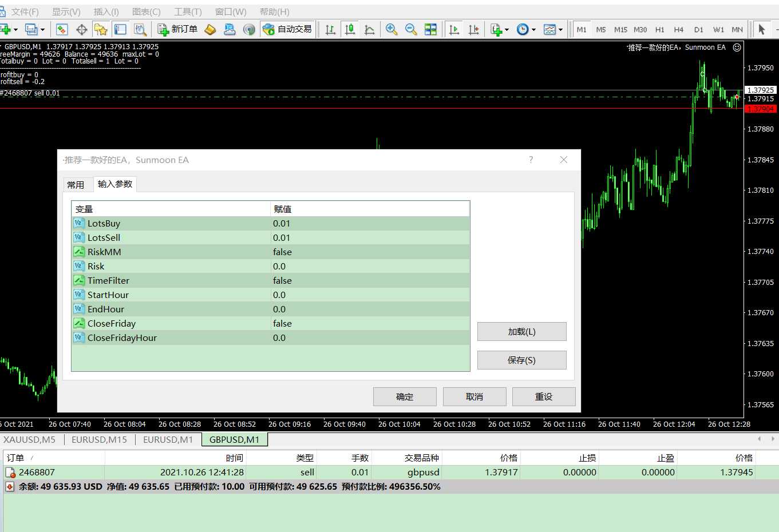Click the #2468807 sell 0.01 chart label

click(x=30, y=93)
